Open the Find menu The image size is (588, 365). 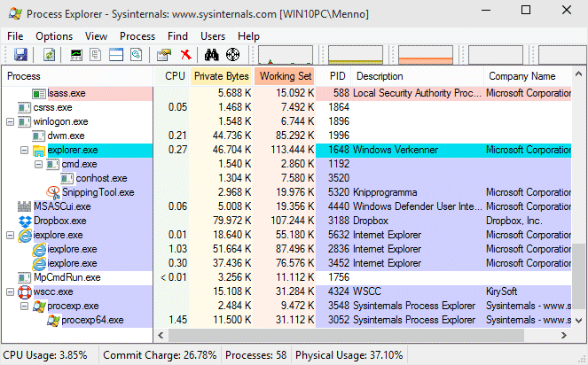click(x=177, y=36)
